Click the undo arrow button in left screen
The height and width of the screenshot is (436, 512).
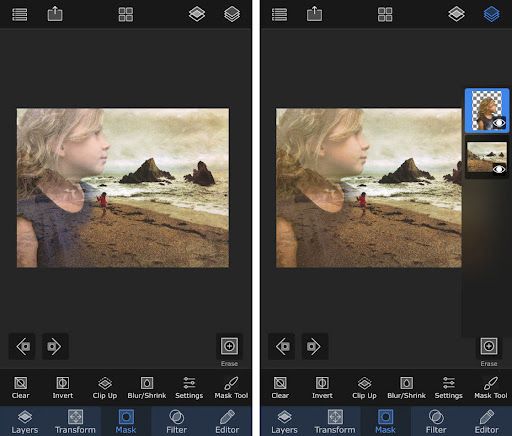[22, 346]
